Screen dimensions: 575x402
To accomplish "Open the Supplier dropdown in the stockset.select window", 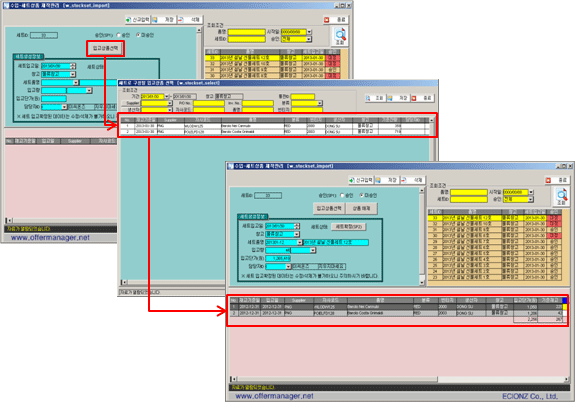I will (x=169, y=103).
